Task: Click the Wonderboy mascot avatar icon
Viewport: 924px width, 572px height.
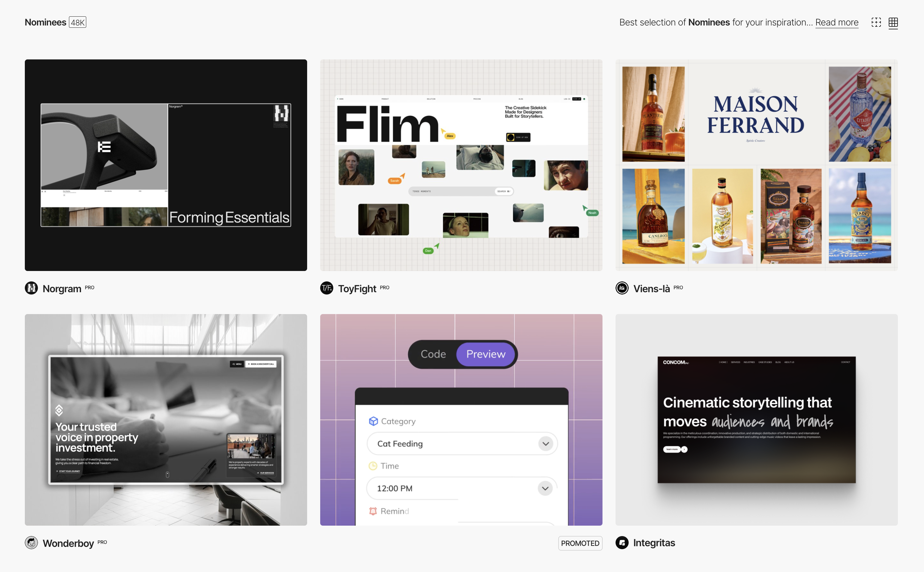Action: [x=31, y=543]
